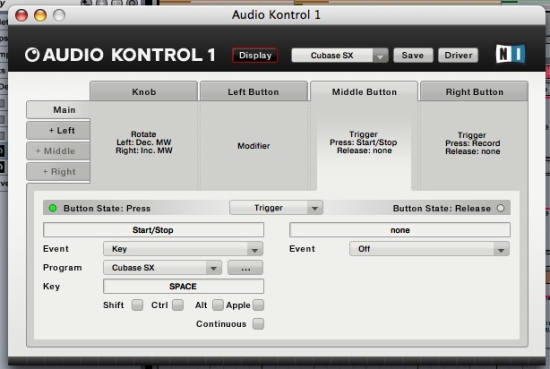The image size is (550, 369).
Task: Select Button State: Press green indicator
Action: (x=53, y=208)
